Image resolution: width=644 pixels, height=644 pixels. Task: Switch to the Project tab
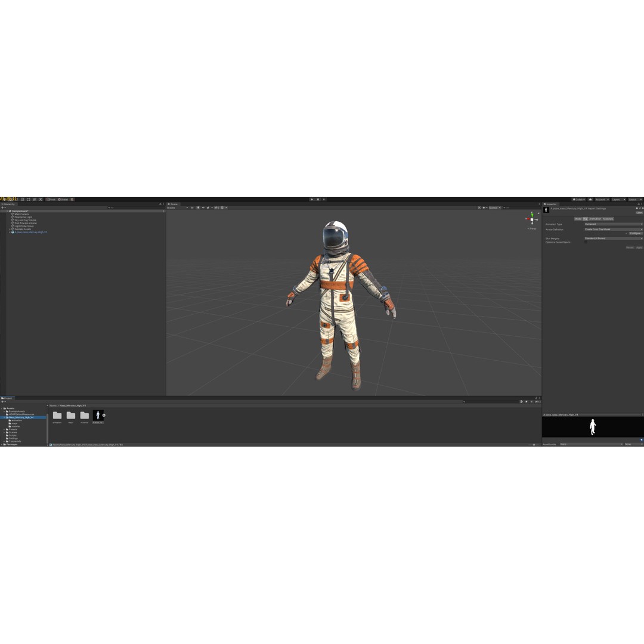point(7,398)
